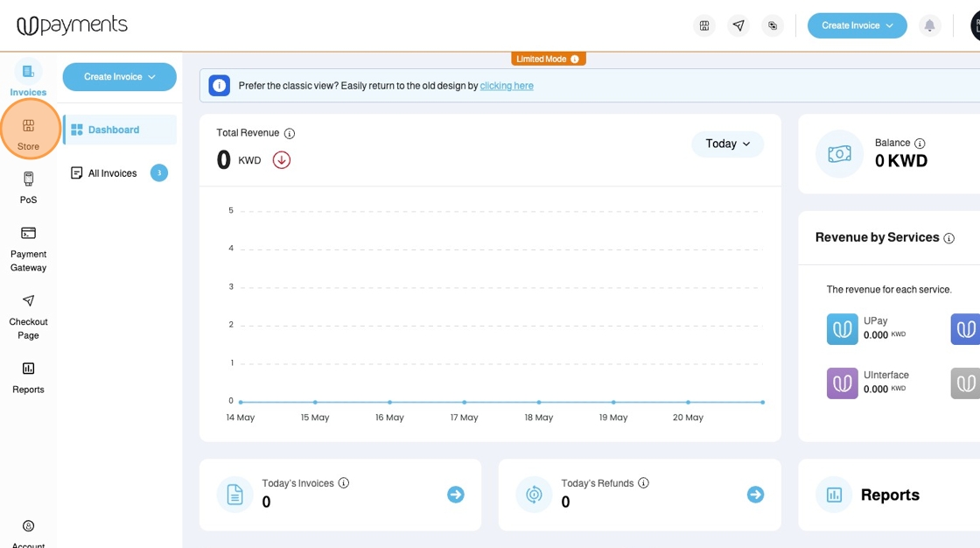Click the Limited Mode info badge
The image size is (980, 548).
click(548, 59)
